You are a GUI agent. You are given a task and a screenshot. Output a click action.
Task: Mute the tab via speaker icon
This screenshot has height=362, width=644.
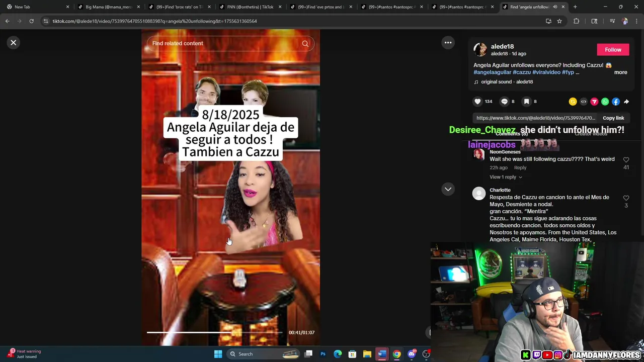click(555, 7)
